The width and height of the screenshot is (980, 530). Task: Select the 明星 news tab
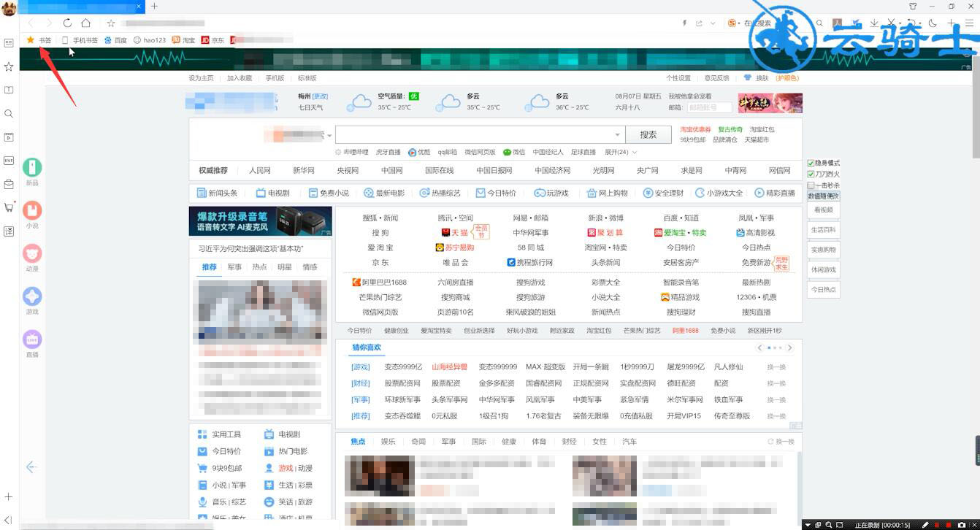(x=285, y=267)
